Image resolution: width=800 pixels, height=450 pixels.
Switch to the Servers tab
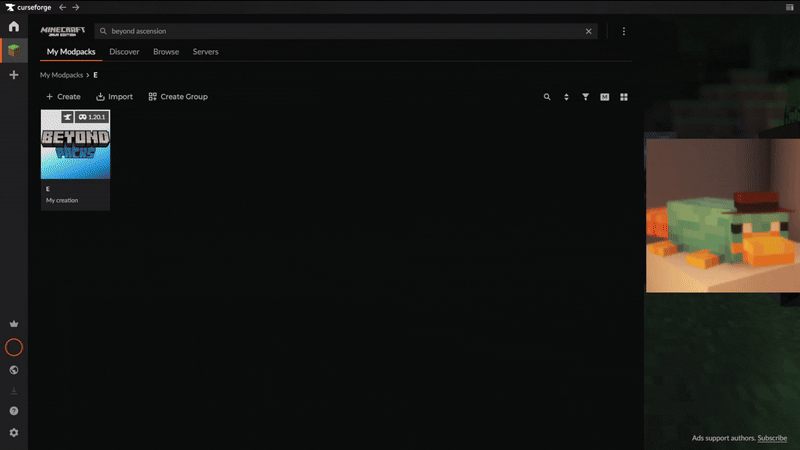click(205, 52)
